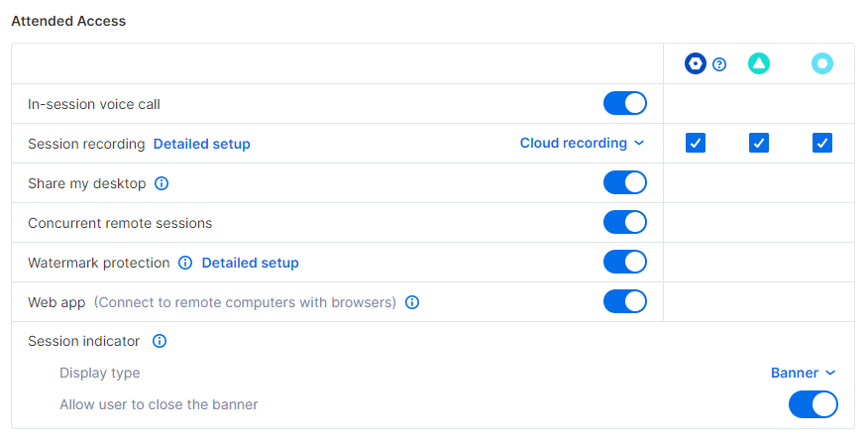Click the help question mark icon

click(719, 64)
